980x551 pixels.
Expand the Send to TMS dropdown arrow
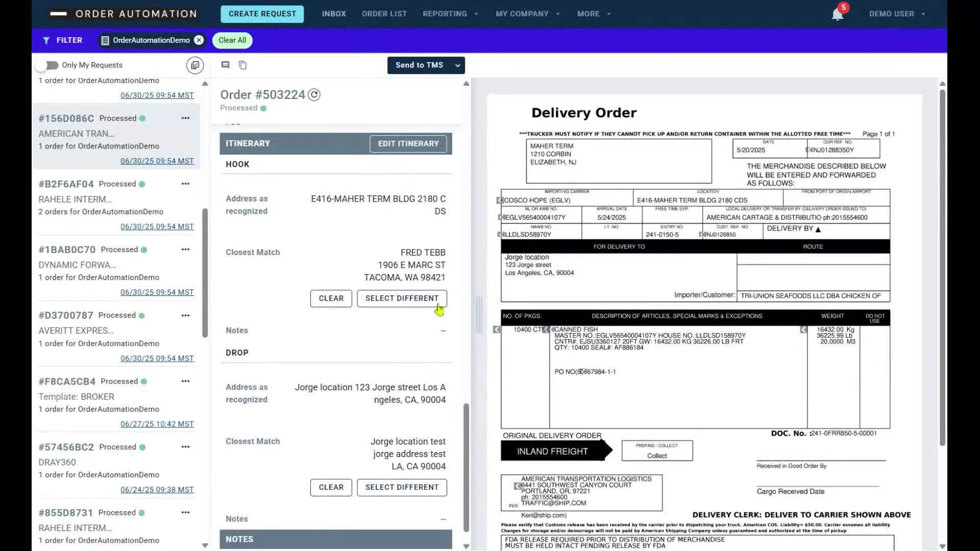(x=458, y=65)
